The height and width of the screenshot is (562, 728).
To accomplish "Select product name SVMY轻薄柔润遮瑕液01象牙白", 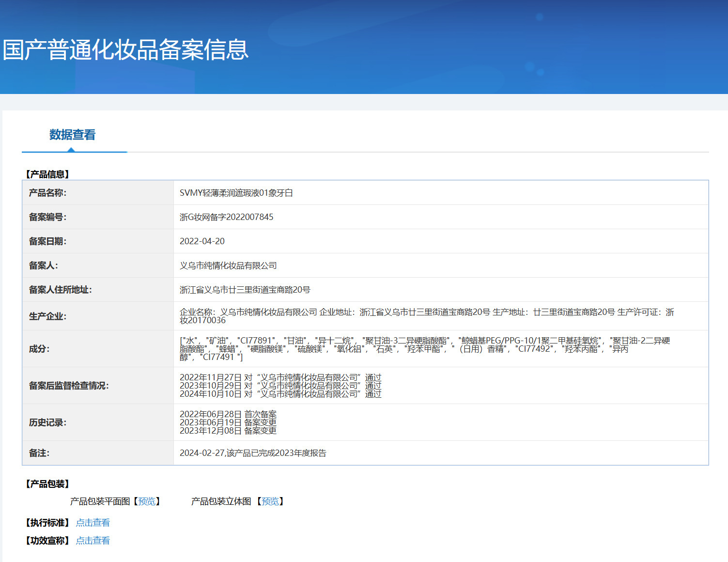I will pyautogui.click(x=236, y=193).
